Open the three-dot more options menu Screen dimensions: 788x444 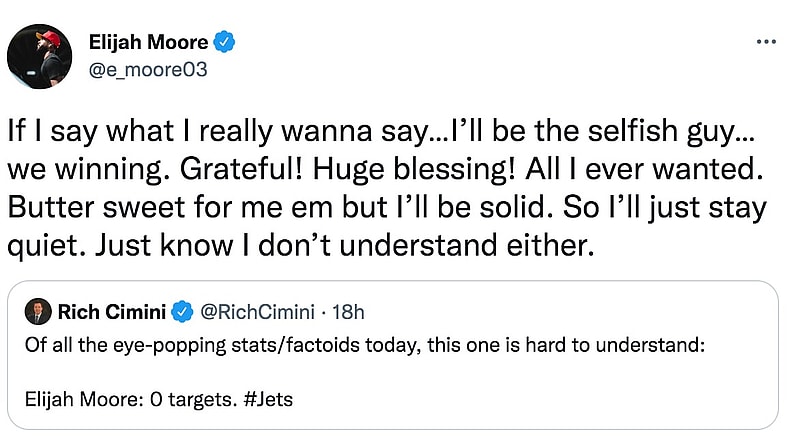pos(766,42)
